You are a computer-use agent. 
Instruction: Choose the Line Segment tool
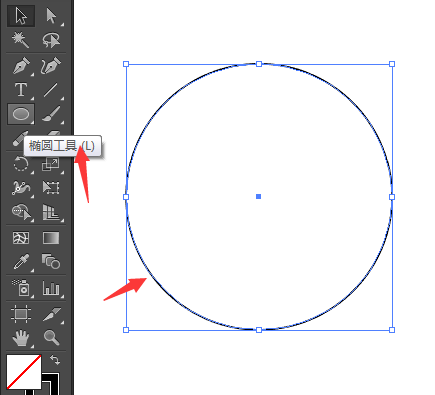[x=51, y=90]
